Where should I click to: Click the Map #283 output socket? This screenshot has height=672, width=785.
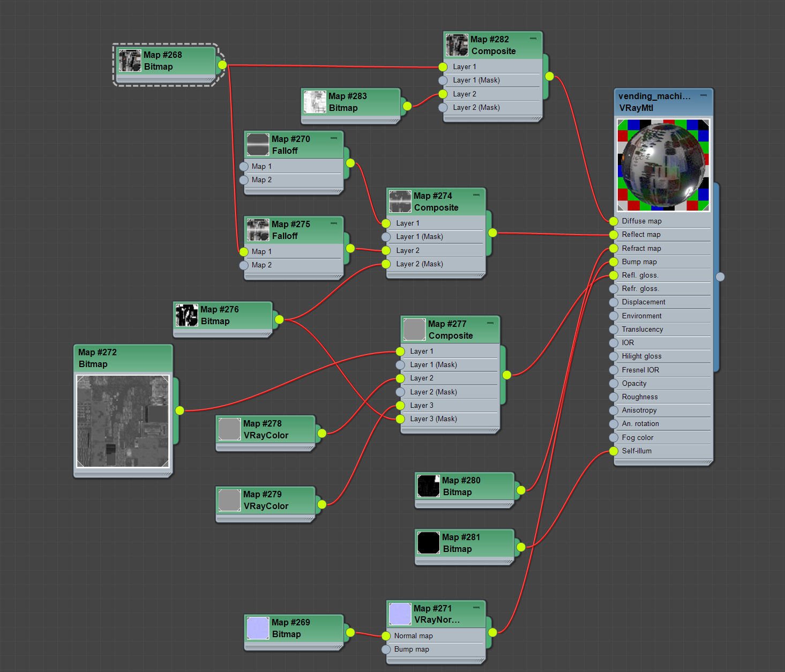[407, 106]
